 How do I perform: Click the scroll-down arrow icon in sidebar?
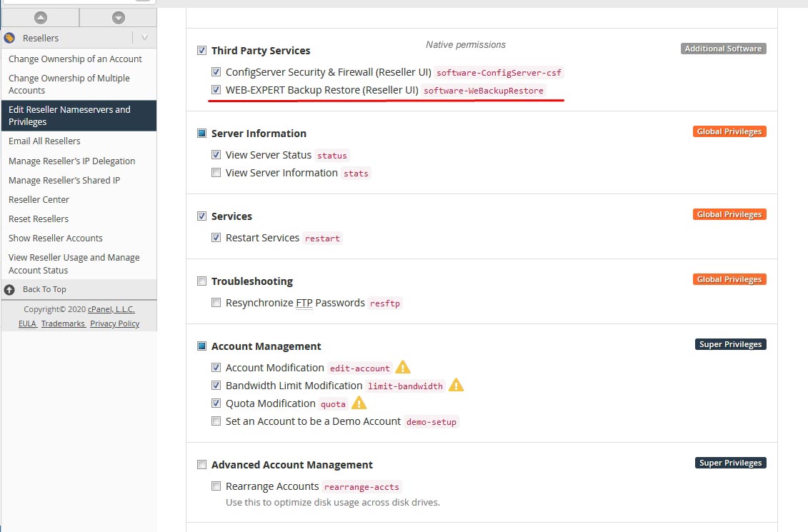119,18
